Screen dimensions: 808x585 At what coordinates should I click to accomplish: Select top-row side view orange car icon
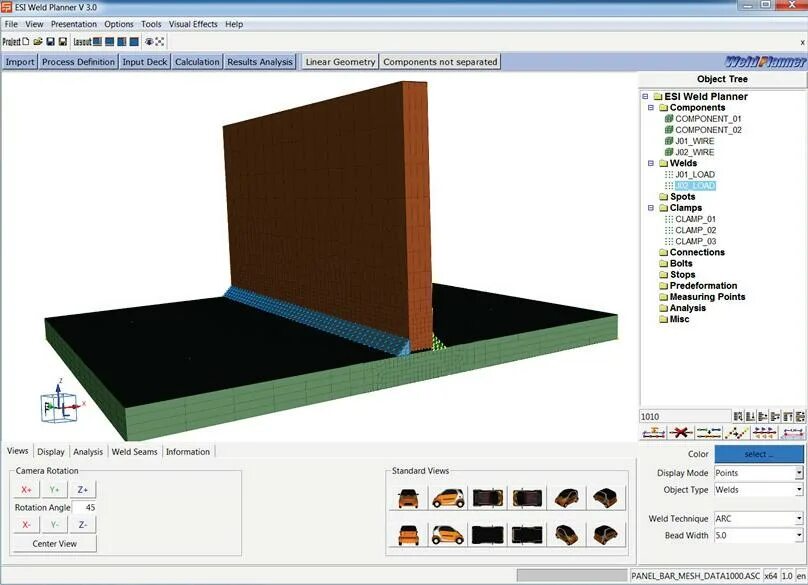point(448,498)
